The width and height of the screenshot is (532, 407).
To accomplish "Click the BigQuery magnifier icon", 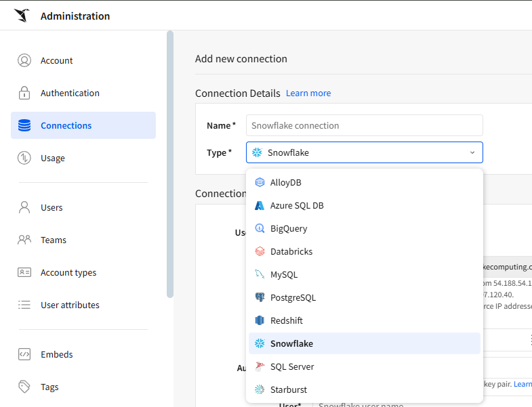I will click(260, 229).
